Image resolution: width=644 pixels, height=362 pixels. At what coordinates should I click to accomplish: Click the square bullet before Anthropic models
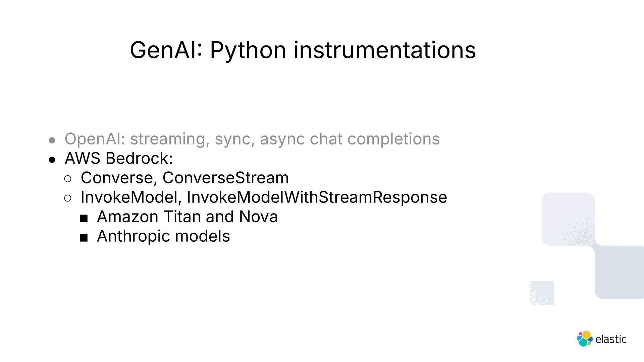click(x=84, y=238)
